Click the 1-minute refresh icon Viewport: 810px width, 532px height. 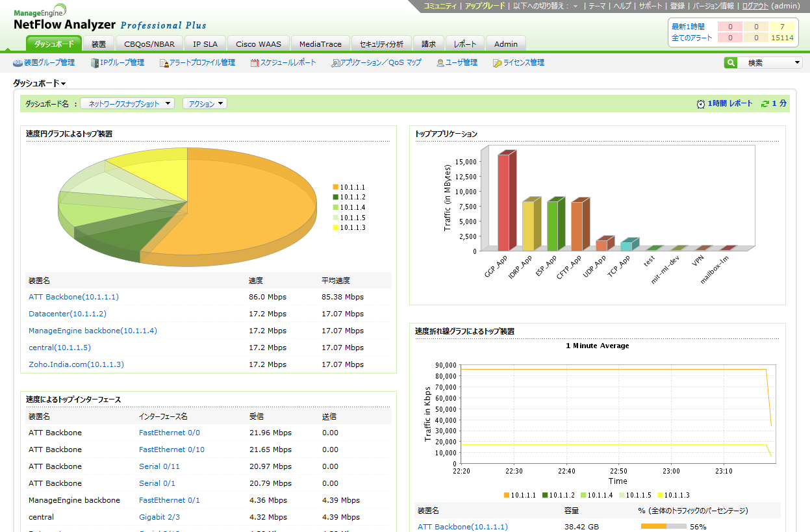coord(765,104)
